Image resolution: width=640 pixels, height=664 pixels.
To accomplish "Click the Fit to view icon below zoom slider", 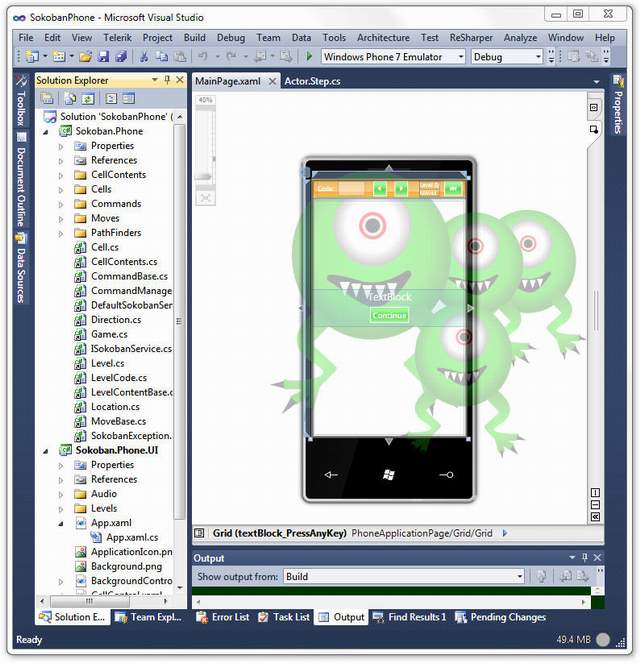I will [205, 198].
